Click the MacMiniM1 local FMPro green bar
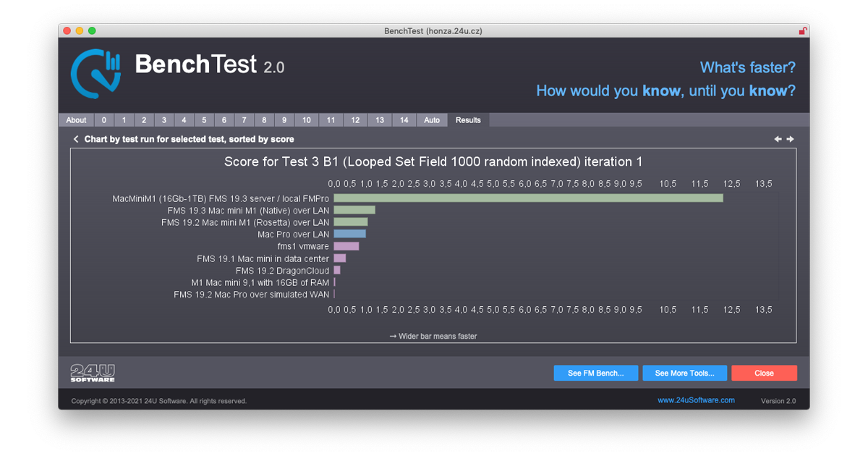The width and height of the screenshot is (868, 456). coord(528,198)
